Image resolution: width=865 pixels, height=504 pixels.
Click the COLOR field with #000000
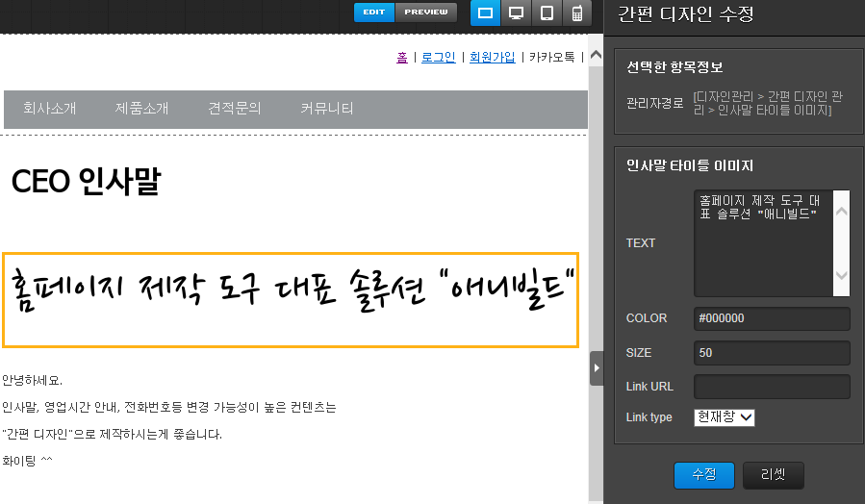click(772, 318)
